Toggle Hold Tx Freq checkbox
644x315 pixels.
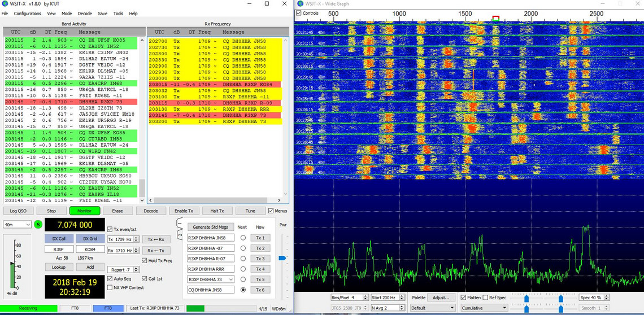tap(144, 260)
